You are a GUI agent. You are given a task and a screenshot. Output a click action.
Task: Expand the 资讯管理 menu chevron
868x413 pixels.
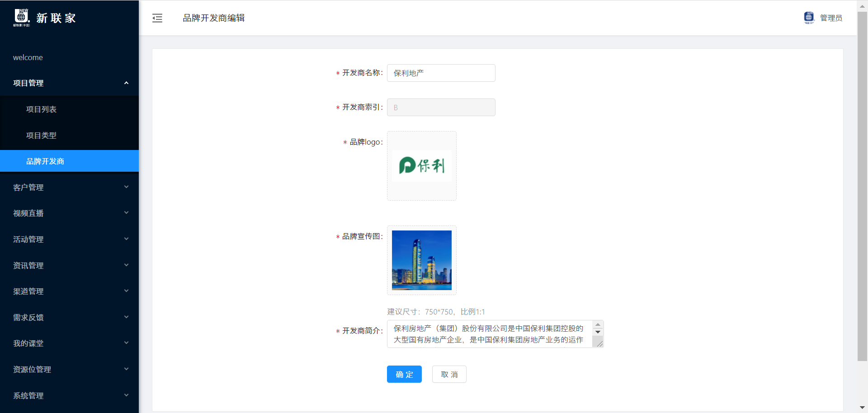point(127,265)
